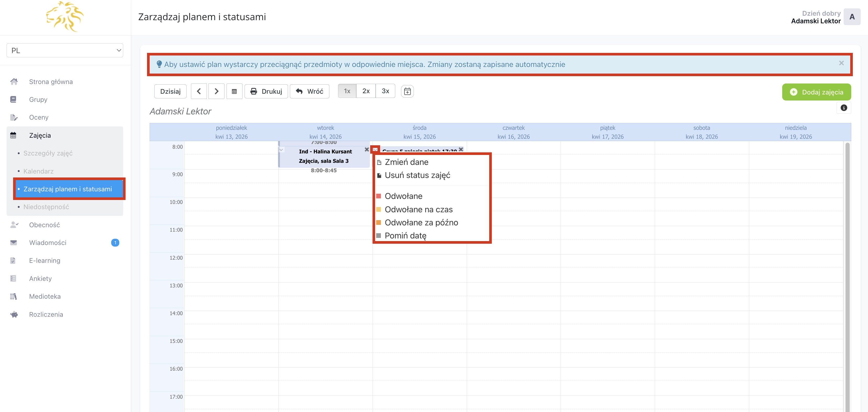The height and width of the screenshot is (412, 868).
Task: Click the green Dodaj zajęcia button
Action: pyautogui.click(x=816, y=92)
